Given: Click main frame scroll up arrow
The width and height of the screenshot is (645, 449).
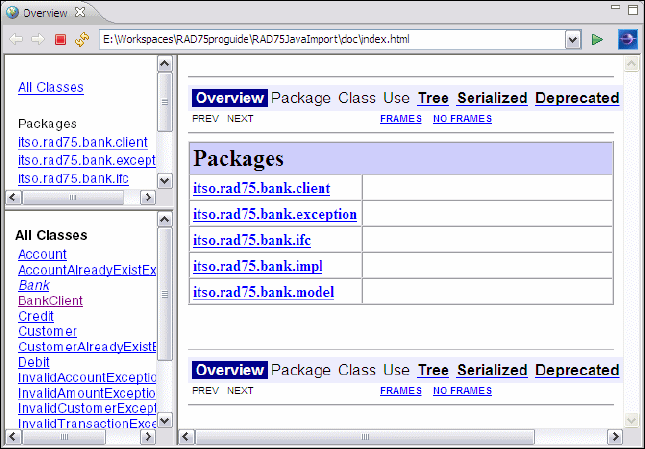Looking at the screenshot, I should [x=631, y=64].
